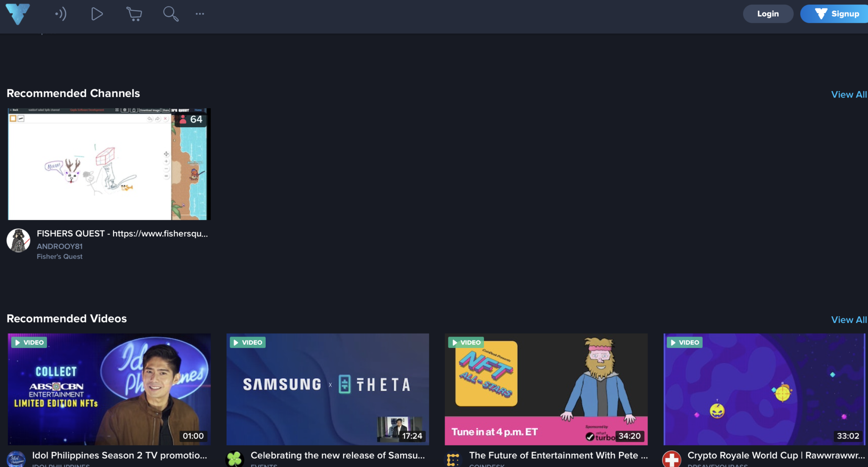Open the ANDROOY81 channel name link
Image resolution: width=868 pixels, height=467 pixels.
coord(60,246)
